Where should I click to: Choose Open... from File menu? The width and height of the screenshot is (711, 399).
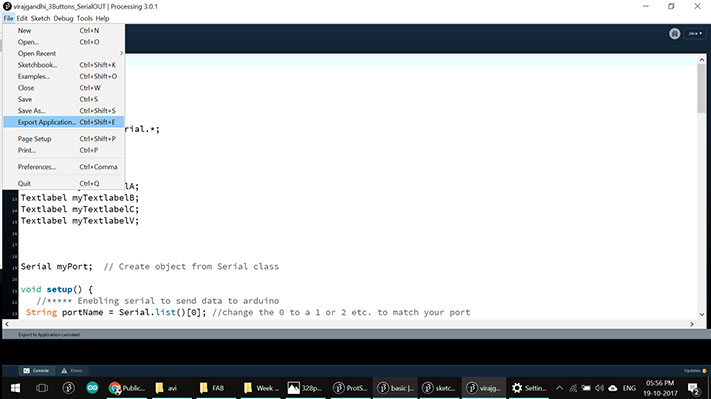63,42
